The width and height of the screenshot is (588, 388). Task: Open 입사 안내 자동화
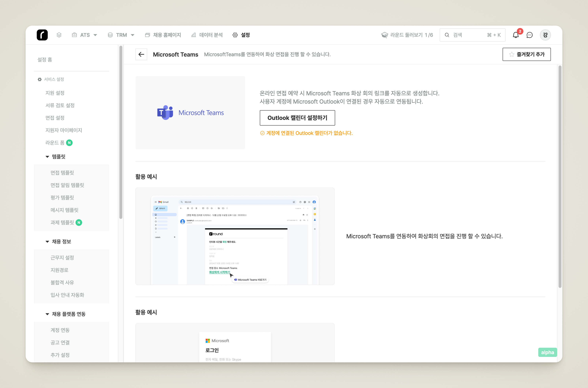[x=67, y=295]
